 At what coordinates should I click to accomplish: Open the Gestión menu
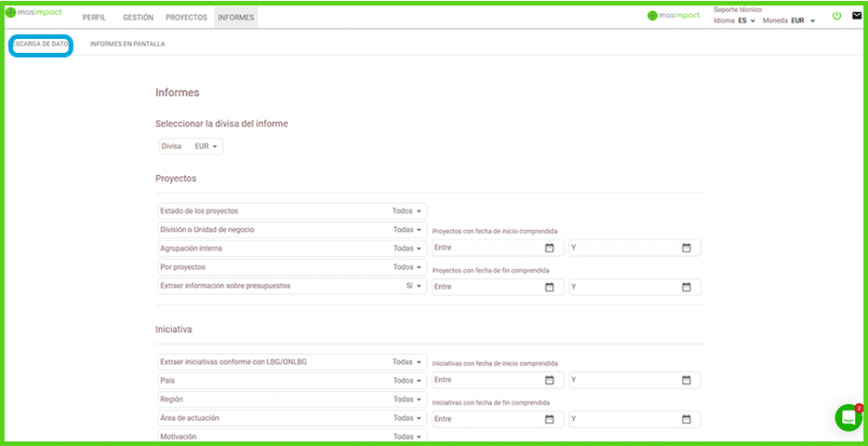point(138,17)
